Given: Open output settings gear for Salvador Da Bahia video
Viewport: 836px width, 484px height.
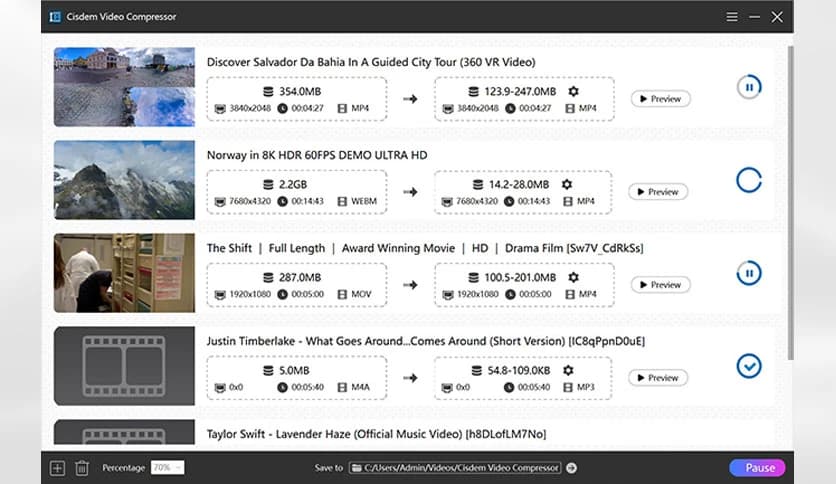Looking at the screenshot, I should pos(573,91).
